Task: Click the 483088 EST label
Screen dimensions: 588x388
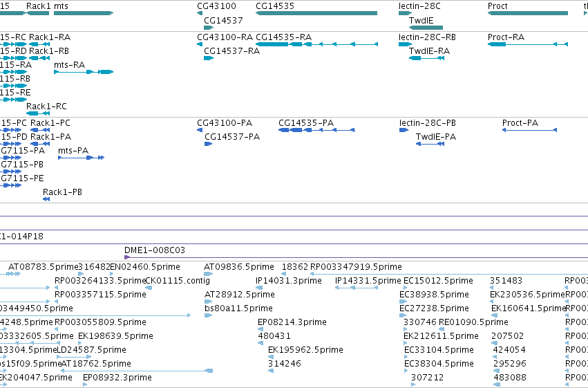Action: pos(510,378)
